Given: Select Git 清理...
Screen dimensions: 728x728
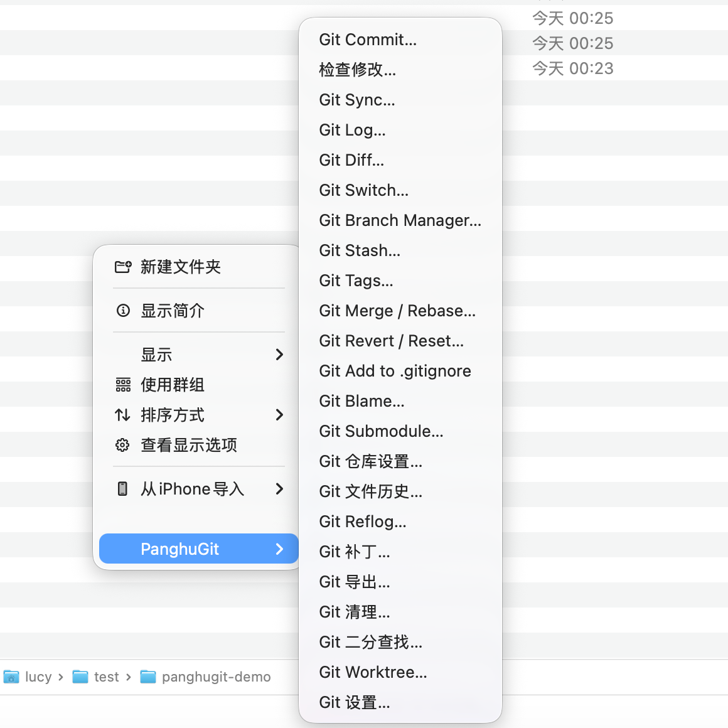Looking at the screenshot, I should pos(400,612).
